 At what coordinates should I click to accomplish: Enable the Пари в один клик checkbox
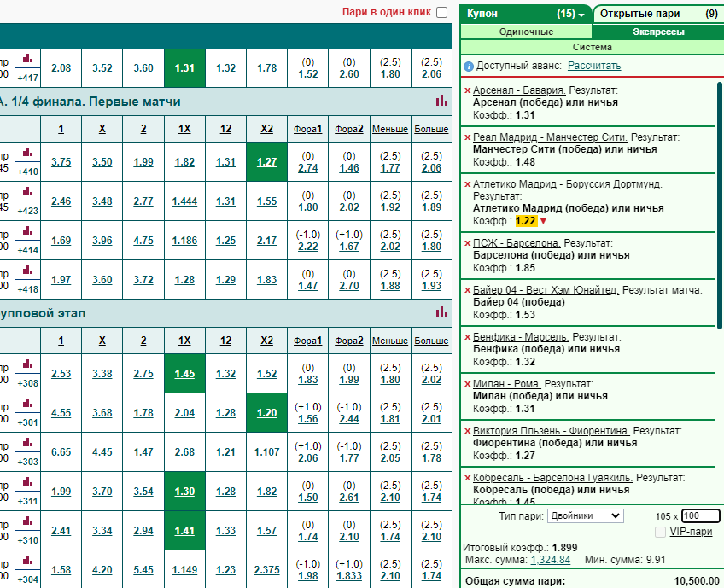coord(442,13)
